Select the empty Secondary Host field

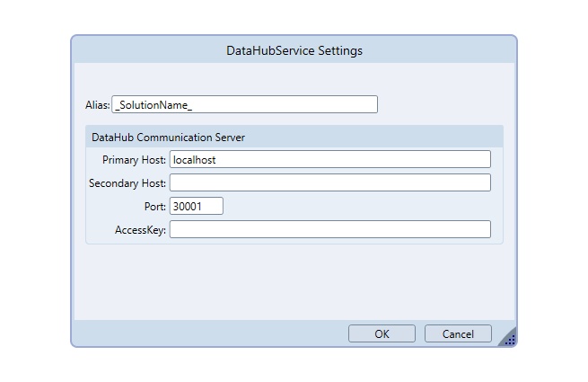[329, 182]
